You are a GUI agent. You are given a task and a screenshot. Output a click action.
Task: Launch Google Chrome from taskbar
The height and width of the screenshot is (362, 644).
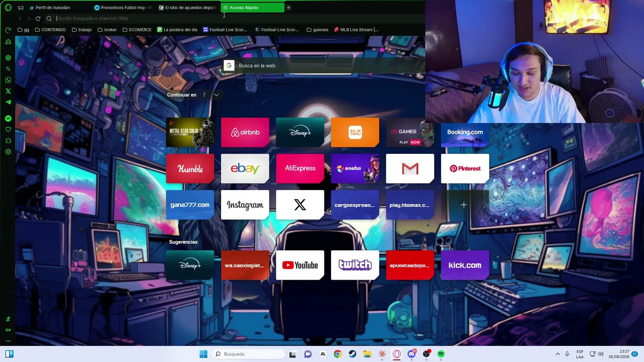coord(338,354)
